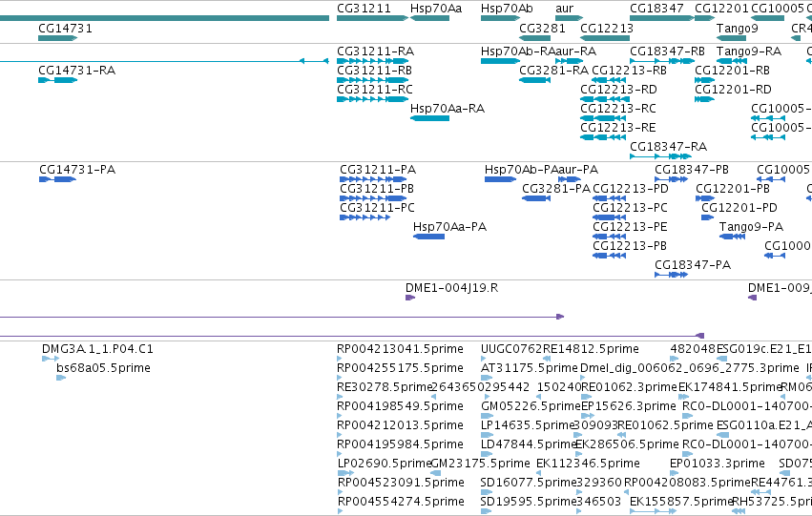Select the Hsp70Aa gene in the top track
The width and height of the screenshot is (812, 516).
click(429, 18)
